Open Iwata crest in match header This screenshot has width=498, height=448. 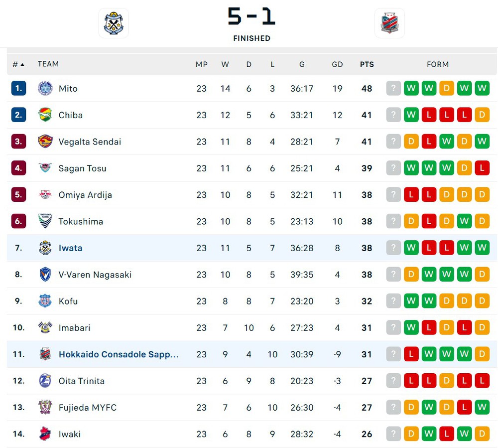pos(114,23)
